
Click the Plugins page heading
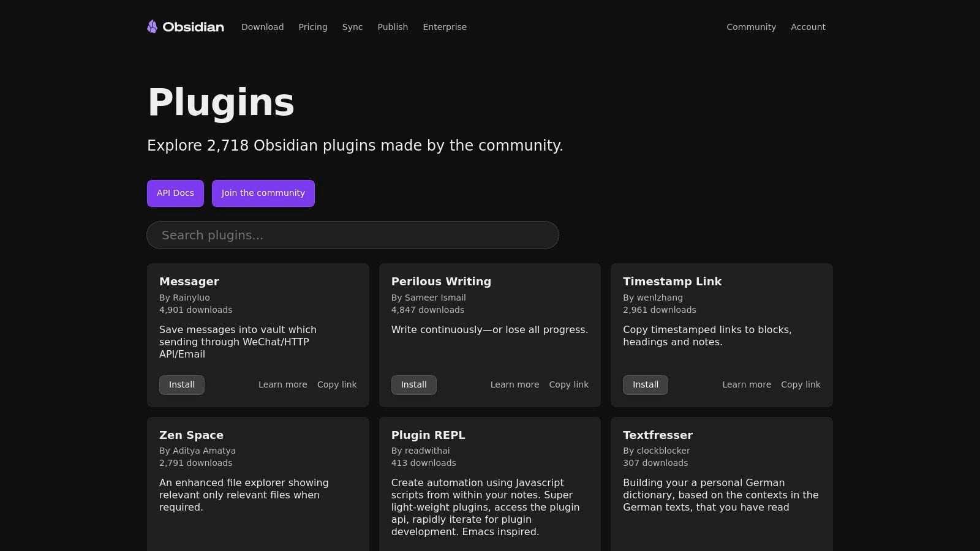click(x=221, y=102)
